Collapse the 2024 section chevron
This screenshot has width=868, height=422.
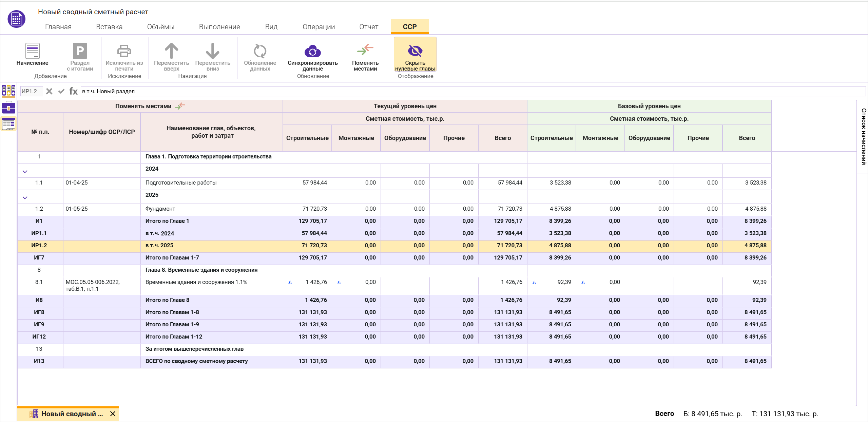click(x=25, y=172)
